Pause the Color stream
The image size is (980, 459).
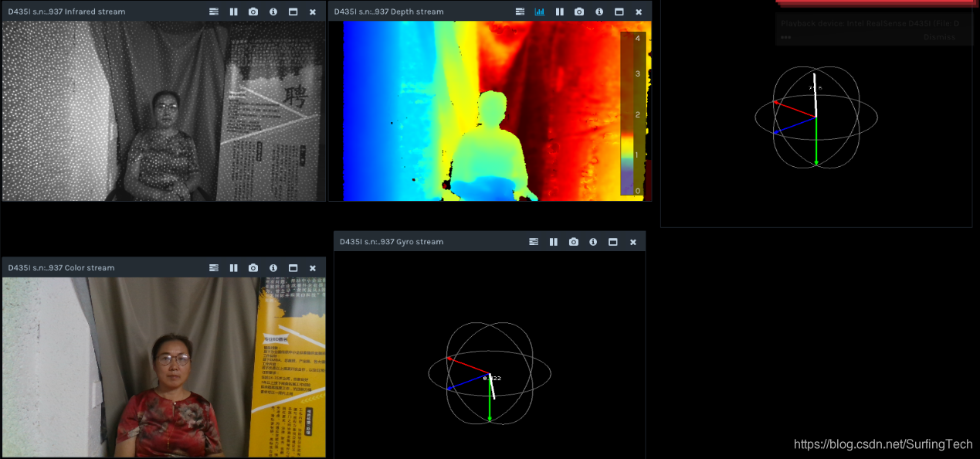pyautogui.click(x=234, y=267)
